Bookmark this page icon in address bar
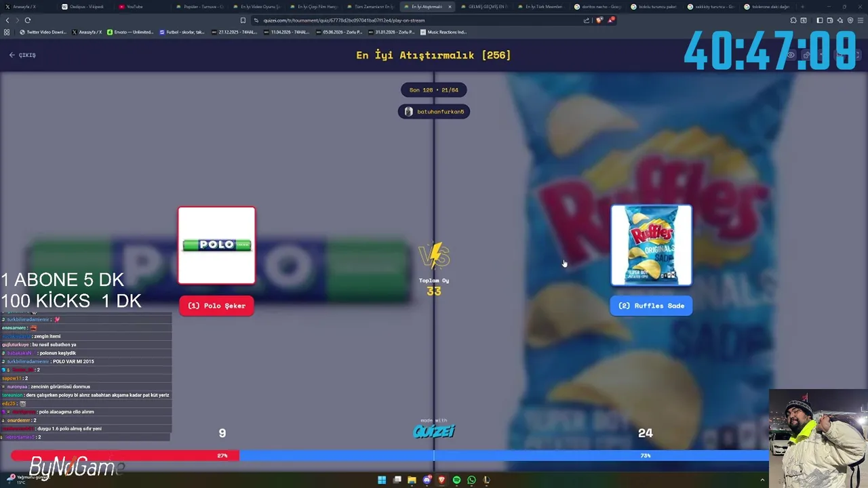Viewport: 868px width, 488px height. (243, 20)
